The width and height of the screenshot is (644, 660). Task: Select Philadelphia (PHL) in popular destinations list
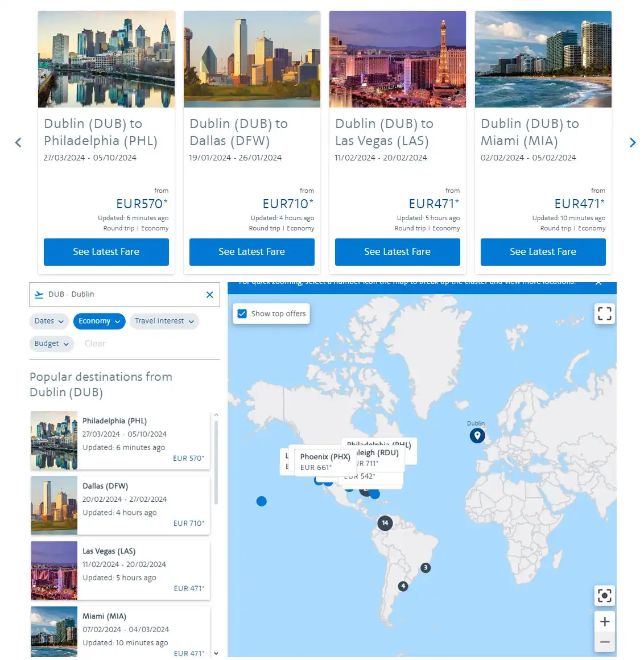tap(121, 440)
